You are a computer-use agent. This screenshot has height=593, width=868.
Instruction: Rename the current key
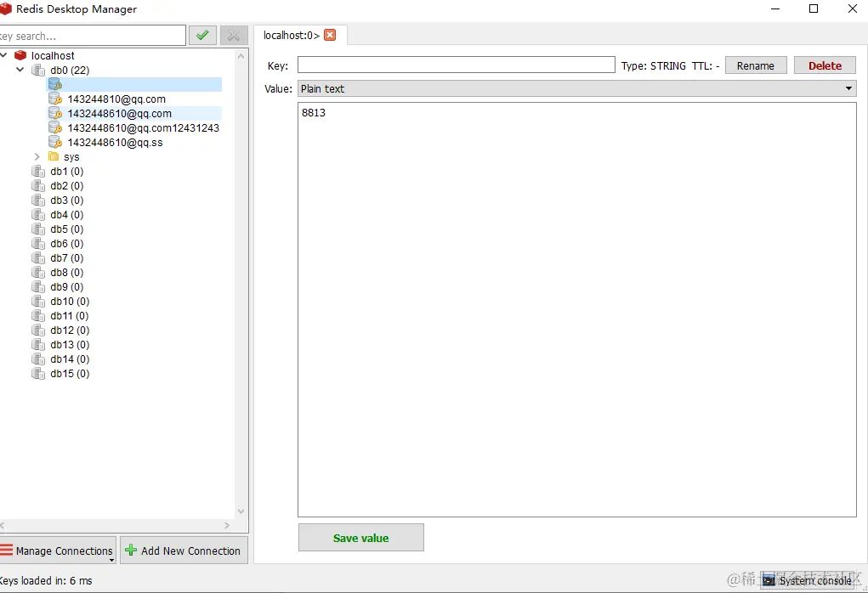click(x=756, y=65)
